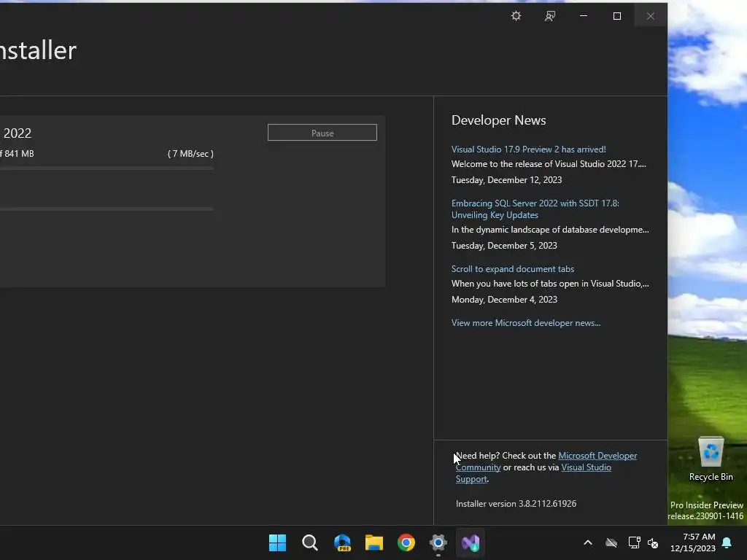The height and width of the screenshot is (560, 747).
Task: Click 'Tuesday, December 5, 2023' date text
Action: click(x=504, y=246)
